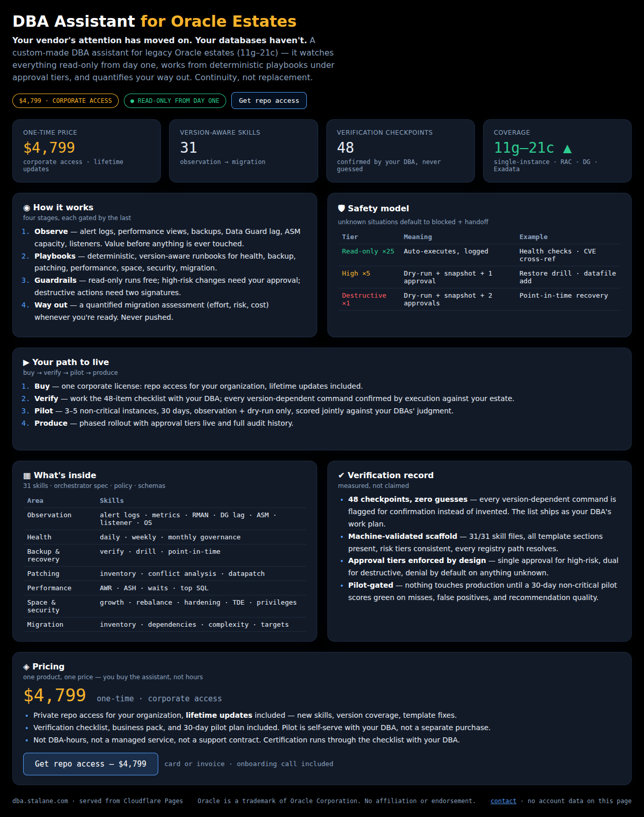The width and height of the screenshot is (644, 817).
Task: Click the 'Observation' row in skills table
Action: 164,519
